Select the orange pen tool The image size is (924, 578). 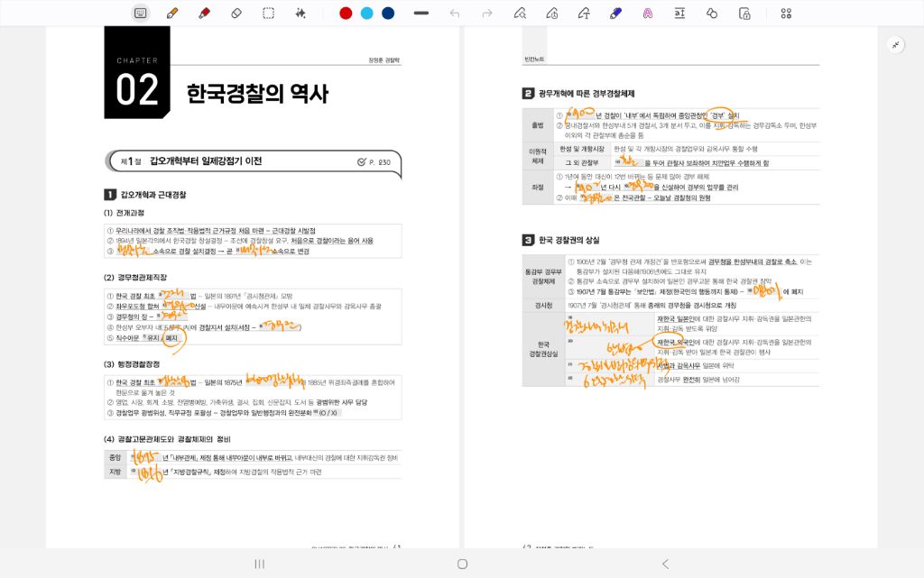click(171, 13)
